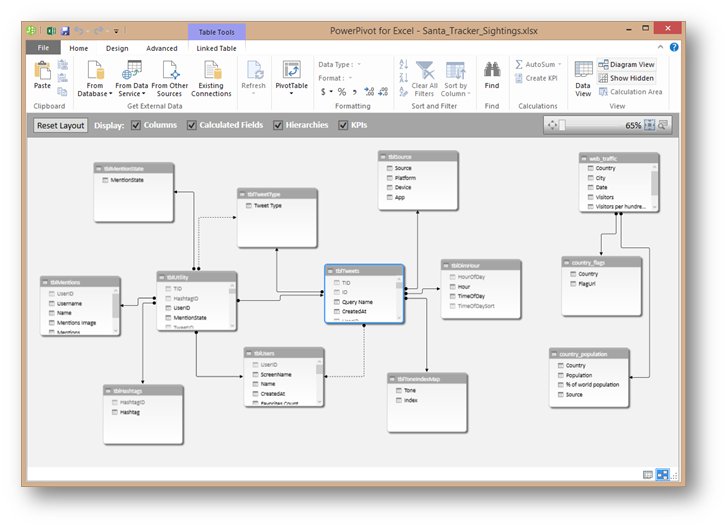The height and width of the screenshot is (529, 728).
Task: Collapse the tblTweets table box
Action: 331,271
